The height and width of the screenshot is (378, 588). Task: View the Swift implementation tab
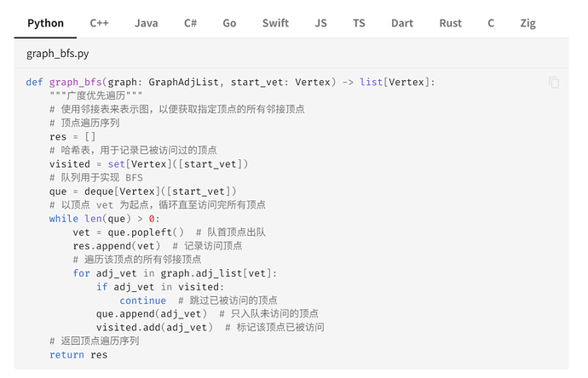click(x=275, y=23)
